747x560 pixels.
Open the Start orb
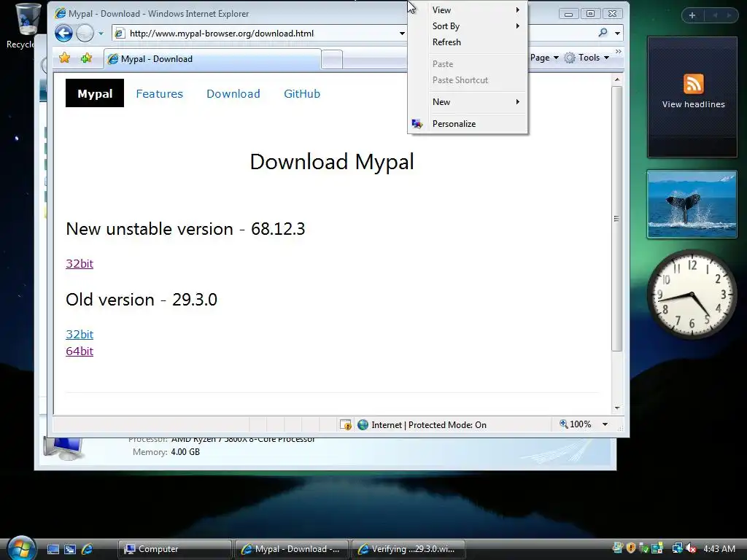pyautogui.click(x=22, y=548)
